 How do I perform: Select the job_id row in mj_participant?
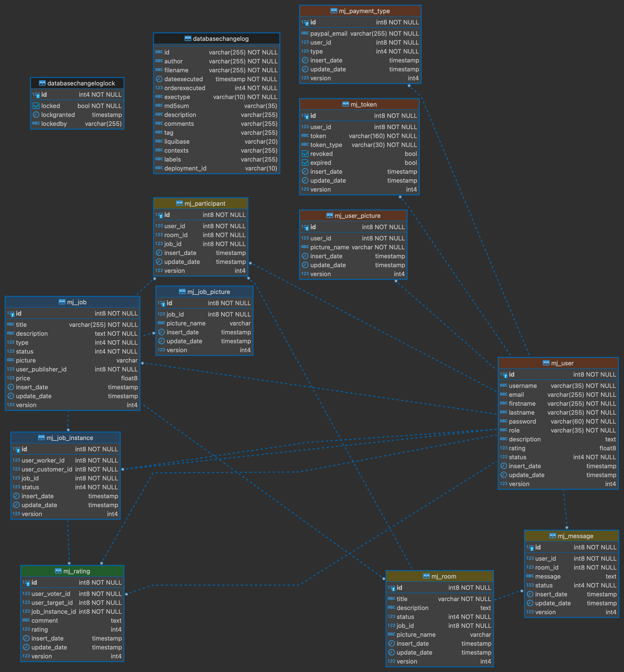coord(200,244)
